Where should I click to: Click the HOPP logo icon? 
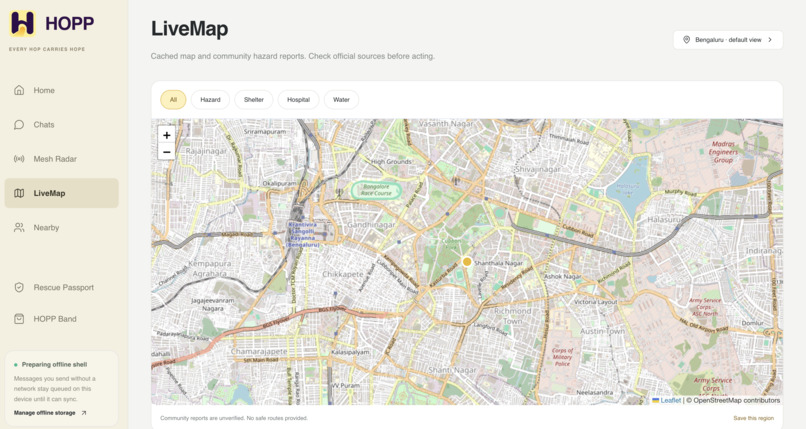(23, 23)
